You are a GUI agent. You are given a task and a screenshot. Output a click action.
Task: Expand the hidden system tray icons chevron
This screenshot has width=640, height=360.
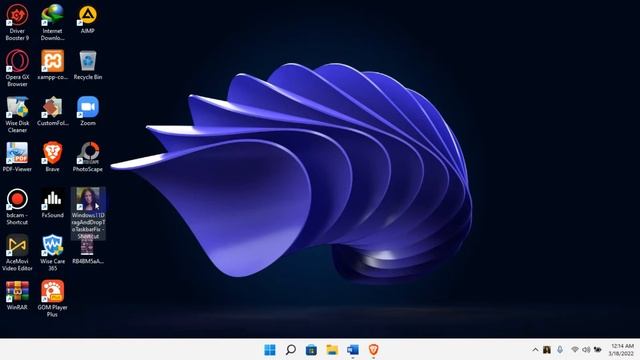point(535,350)
